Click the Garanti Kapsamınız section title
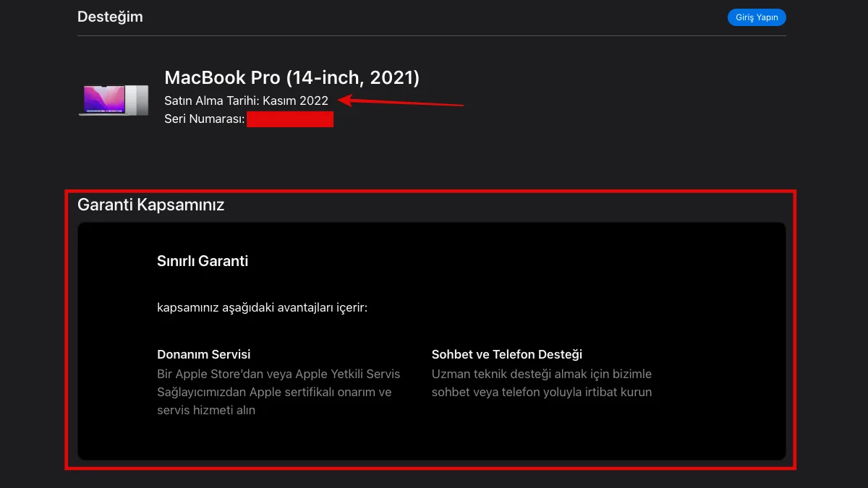 [x=151, y=205]
